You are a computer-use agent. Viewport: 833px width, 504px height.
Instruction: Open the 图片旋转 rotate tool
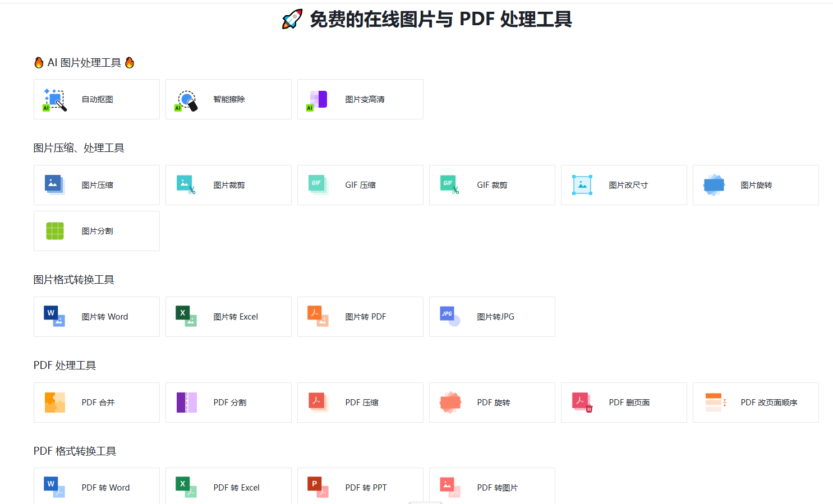coord(756,185)
